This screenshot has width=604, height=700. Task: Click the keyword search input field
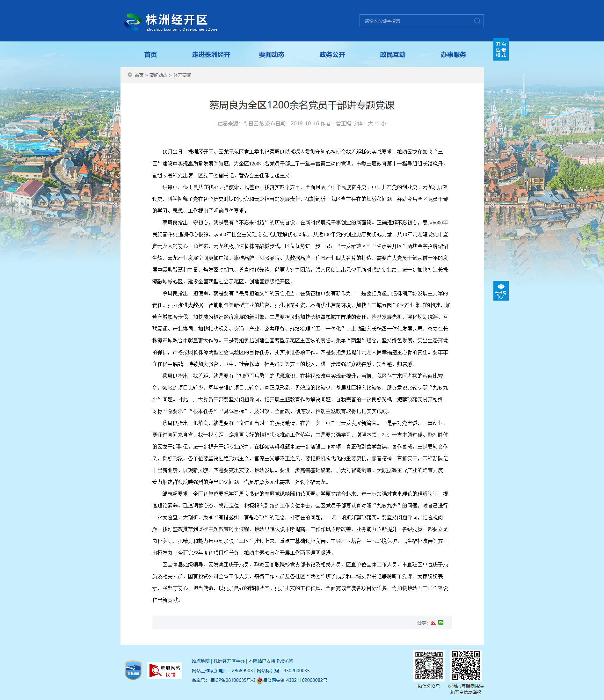coord(416,21)
